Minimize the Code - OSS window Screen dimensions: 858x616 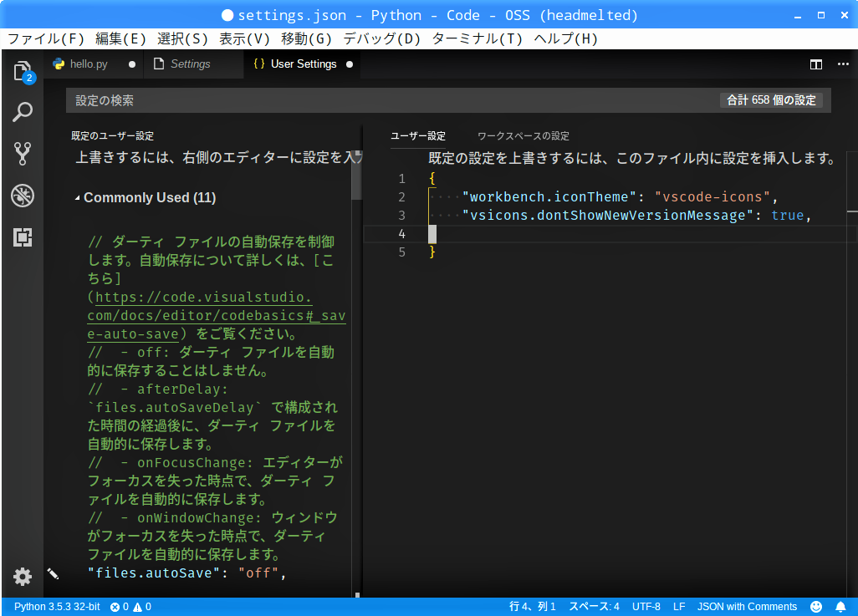pyautogui.click(x=798, y=16)
